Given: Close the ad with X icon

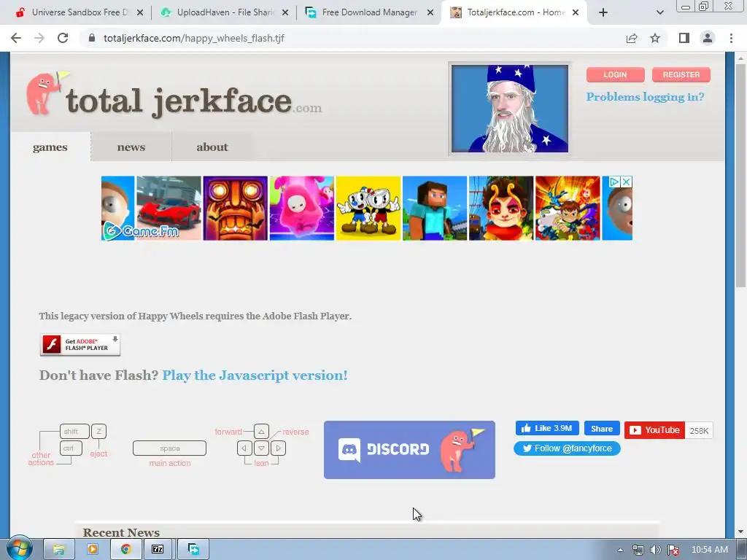Looking at the screenshot, I should click(x=627, y=182).
